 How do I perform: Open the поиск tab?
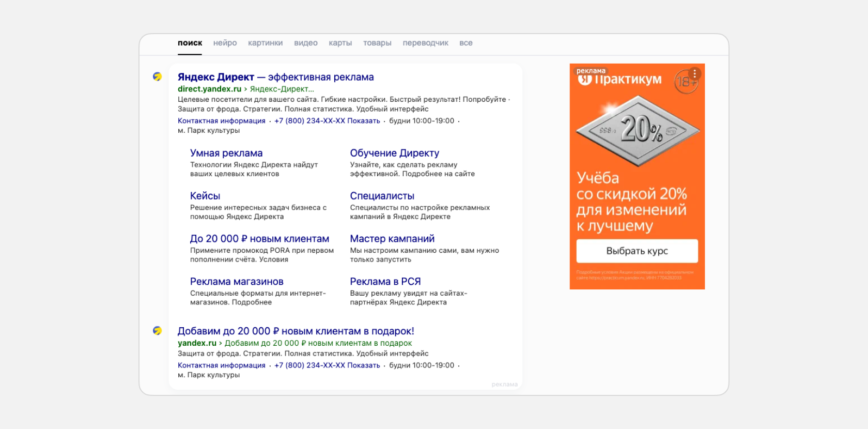click(x=190, y=43)
